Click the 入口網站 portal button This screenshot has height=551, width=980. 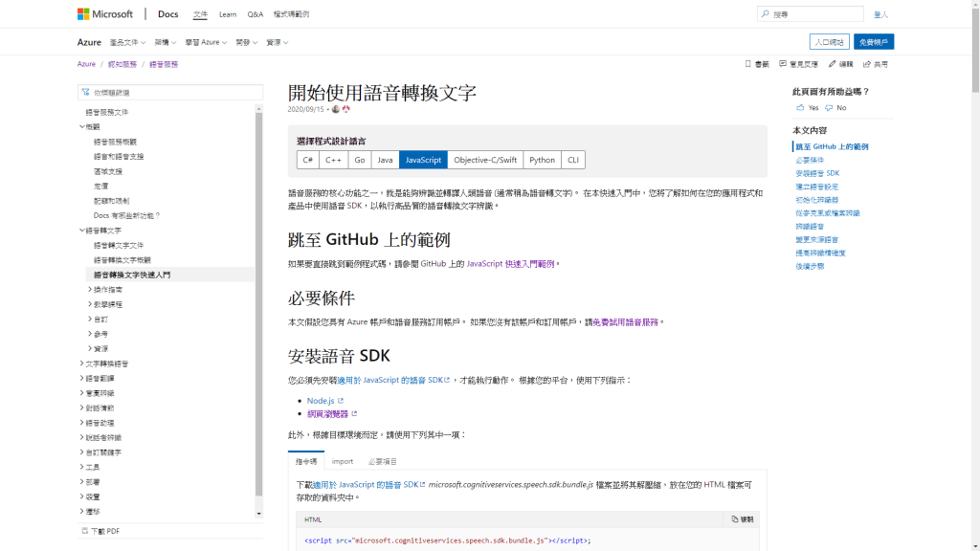click(830, 42)
